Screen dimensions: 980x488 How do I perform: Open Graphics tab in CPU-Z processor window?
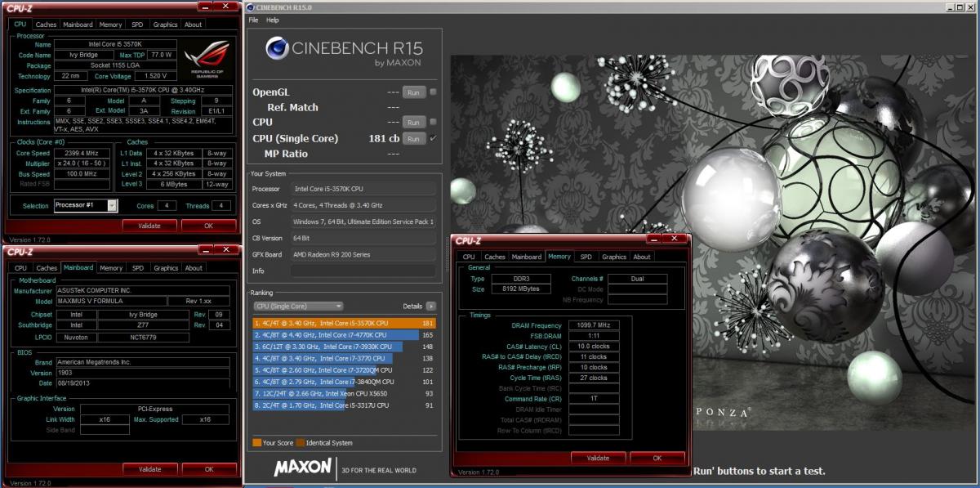(166, 25)
